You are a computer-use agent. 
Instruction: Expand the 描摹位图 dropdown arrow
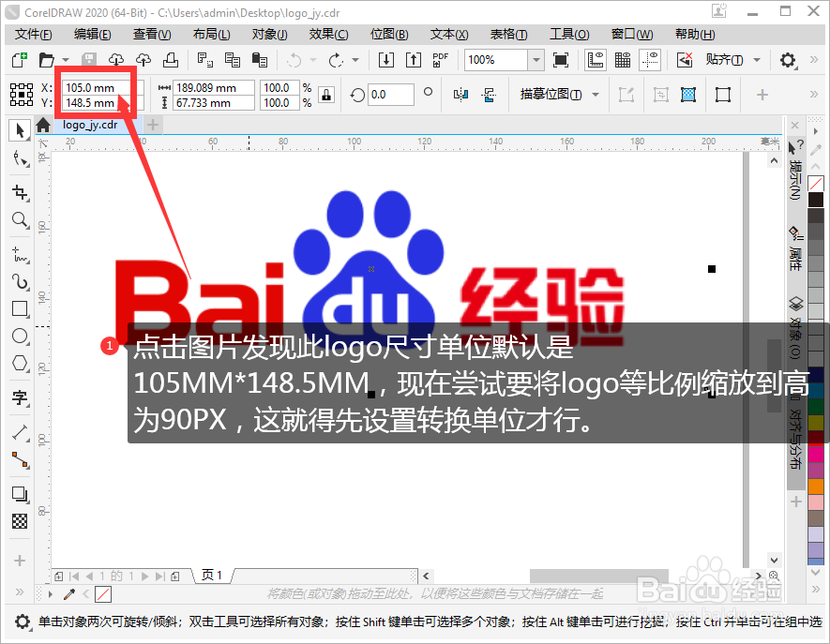pos(596,95)
